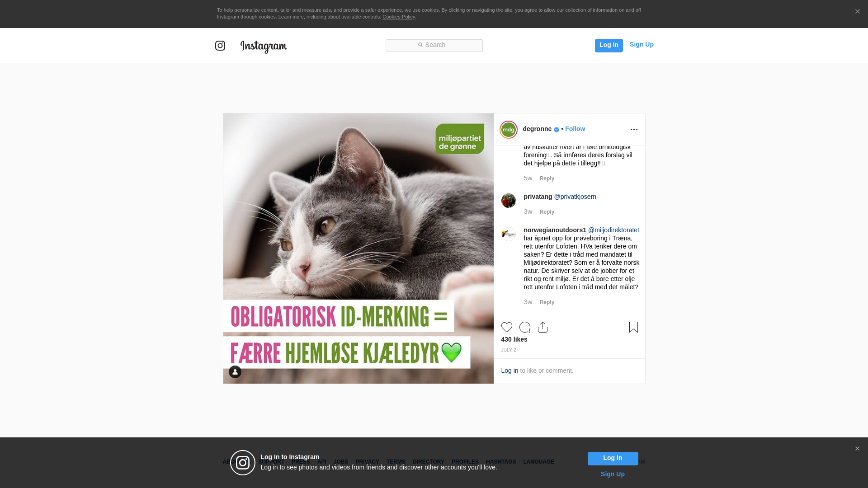Click the Instagram camera glyph logo
This screenshot has height=488, width=868.
pyautogui.click(x=220, y=46)
